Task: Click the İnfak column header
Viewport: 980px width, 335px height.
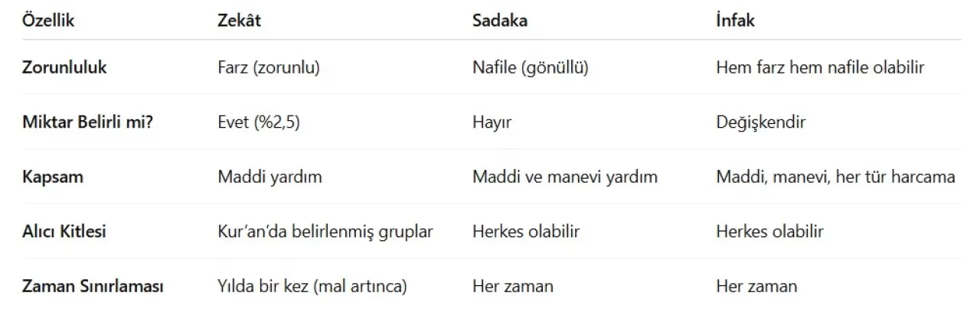Action: click(735, 21)
